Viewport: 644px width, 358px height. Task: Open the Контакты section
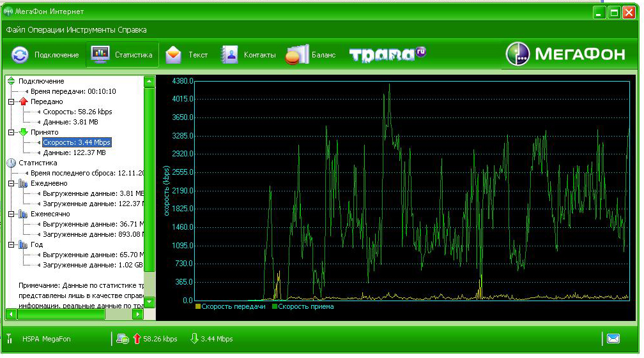(259, 55)
